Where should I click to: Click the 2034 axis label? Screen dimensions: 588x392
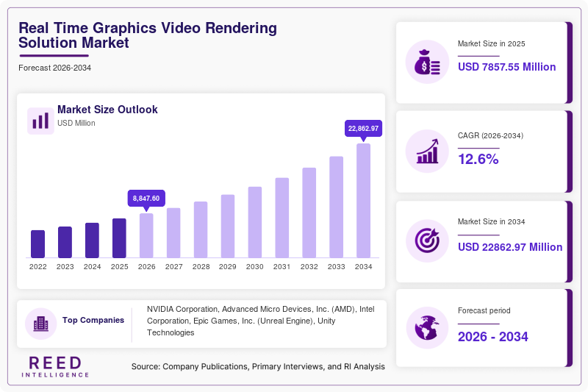pos(363,267)
